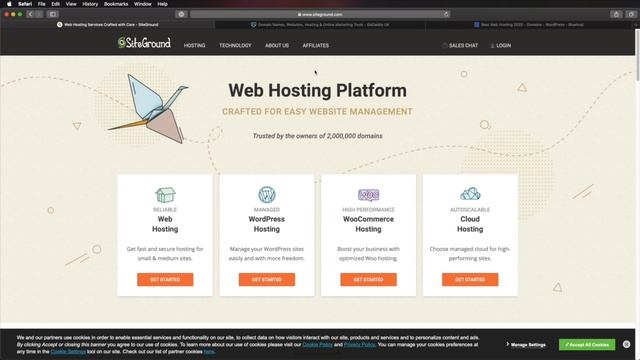Click the privacy shield icon left of address bar
Screen dimensions: 640x360
(181, 14)
